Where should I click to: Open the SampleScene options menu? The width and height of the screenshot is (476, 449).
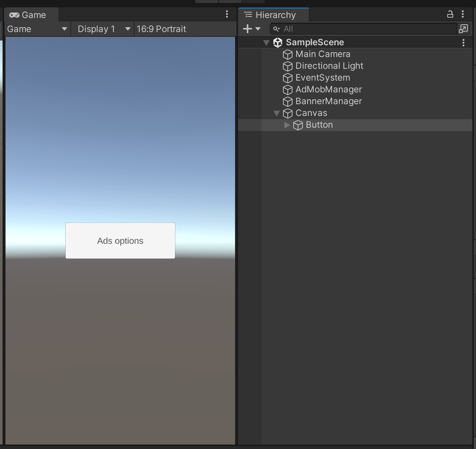(x=463, y=42)
